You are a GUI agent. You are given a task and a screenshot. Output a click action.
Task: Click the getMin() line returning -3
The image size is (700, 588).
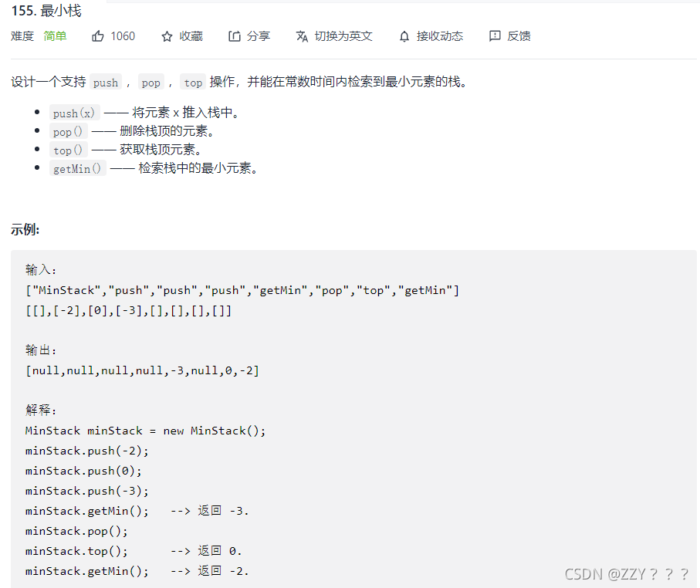tap(137, 511)
